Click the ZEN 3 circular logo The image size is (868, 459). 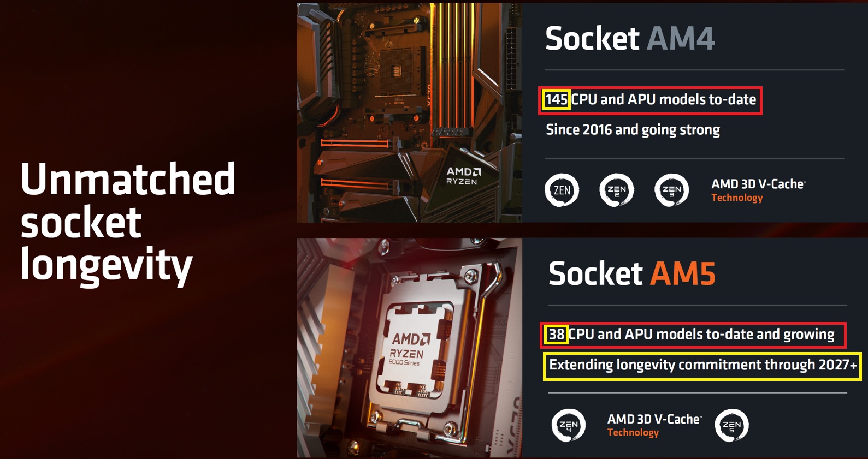(x=671, y=190)
